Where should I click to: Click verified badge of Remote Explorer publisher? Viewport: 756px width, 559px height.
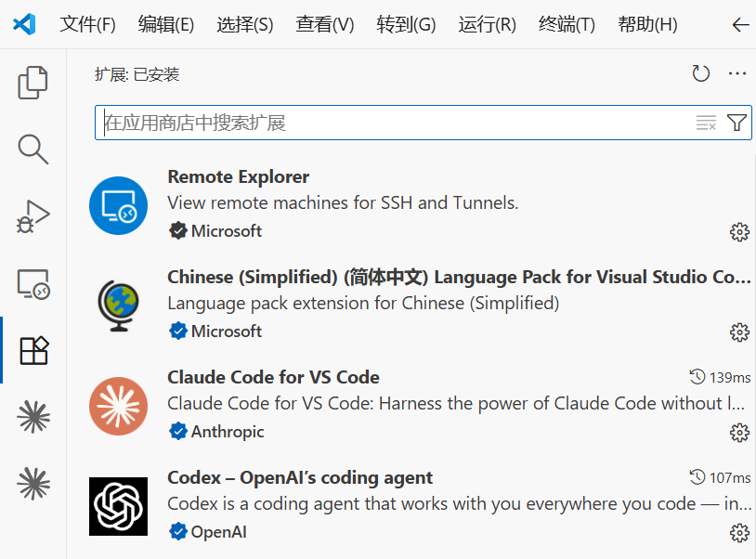click(178, 231)
